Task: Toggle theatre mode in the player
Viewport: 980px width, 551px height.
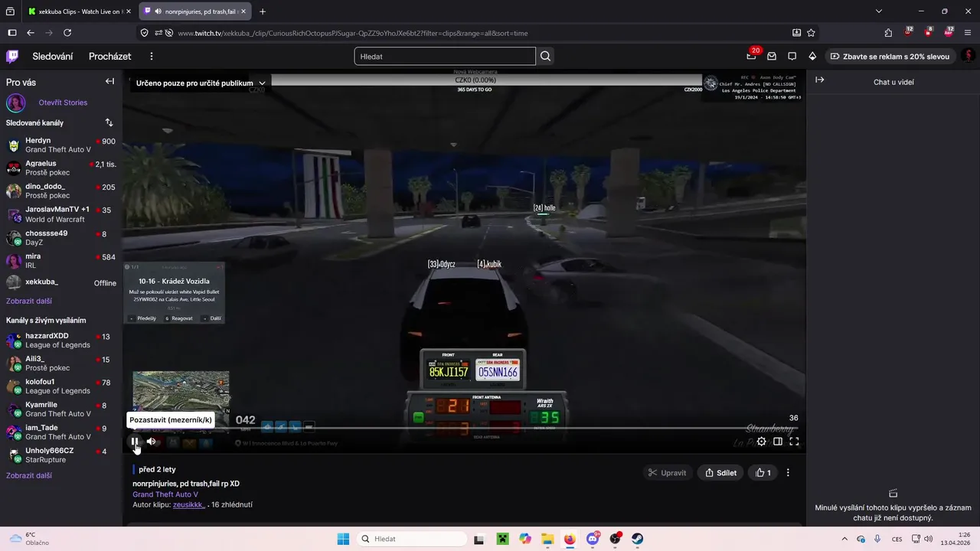Action: click(x=778, y=441)
